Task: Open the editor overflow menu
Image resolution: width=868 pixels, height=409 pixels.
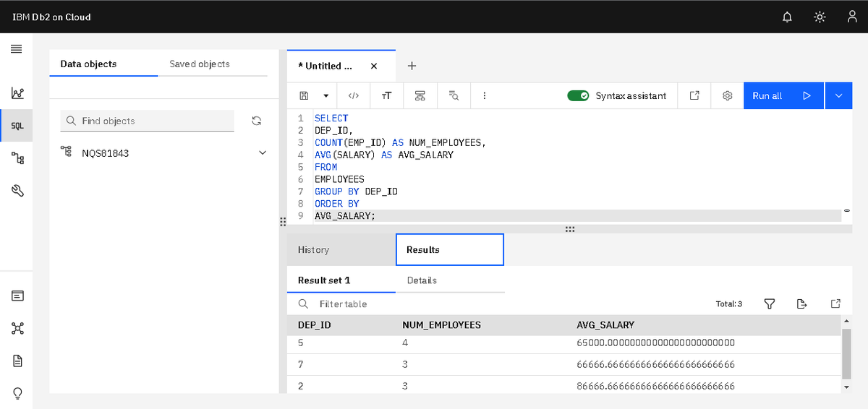Action: (484, 95)
